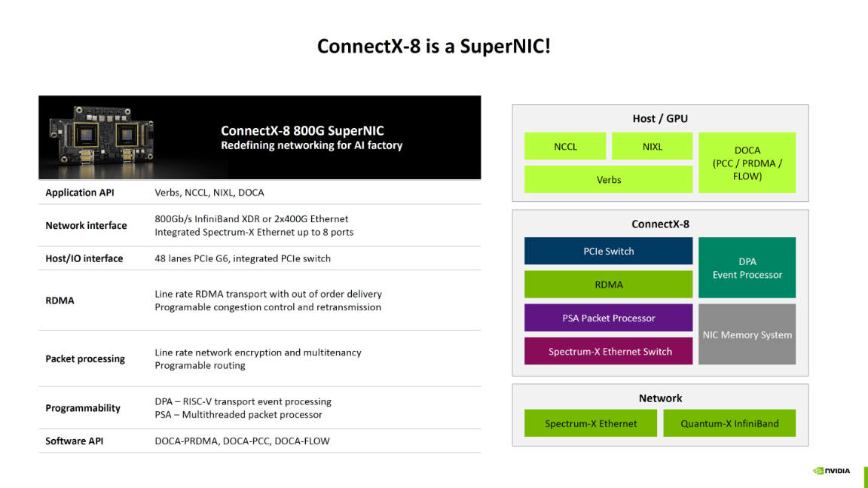Viewport: 868px width, 488px height.
Task: Select the Programmability row label
Action: 83,408
